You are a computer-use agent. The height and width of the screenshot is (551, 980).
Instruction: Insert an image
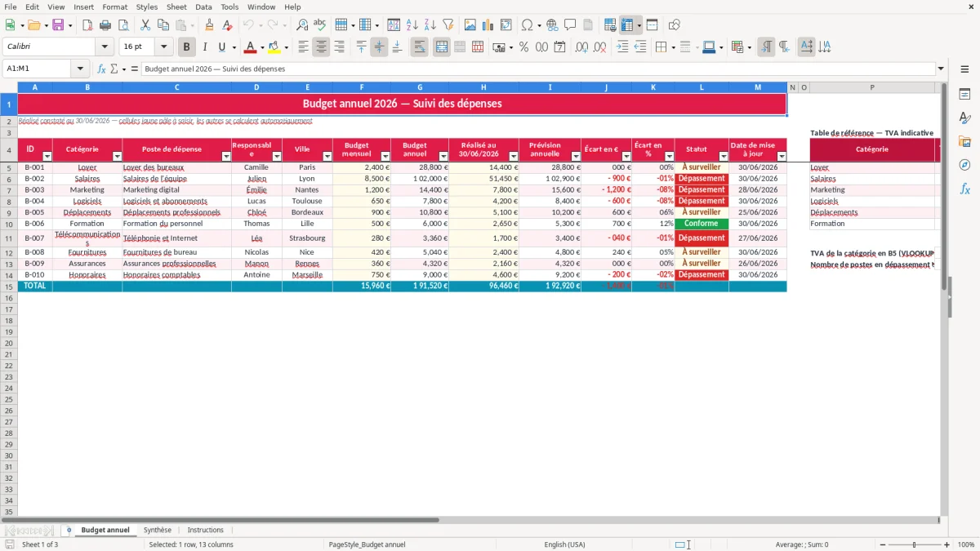pyautogui.click(x=470, y=25)
